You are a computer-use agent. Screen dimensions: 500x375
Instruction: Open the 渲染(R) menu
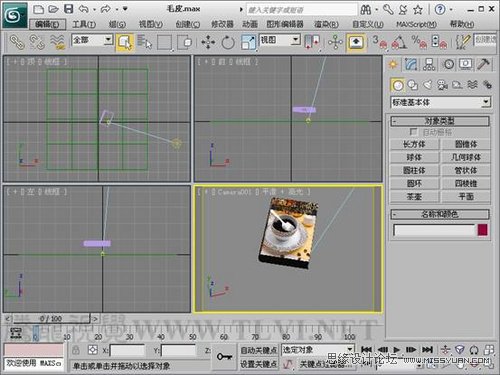click(x=326, y=24)
